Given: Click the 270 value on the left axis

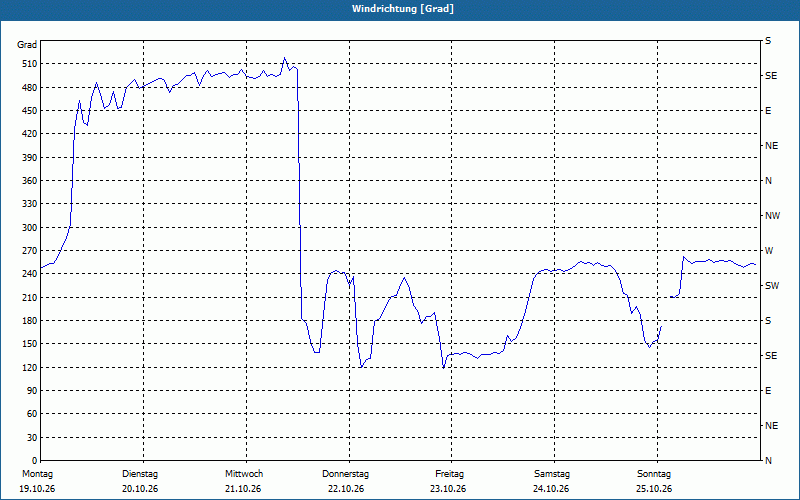Looking at the screenshot, I should click(29, 251).
